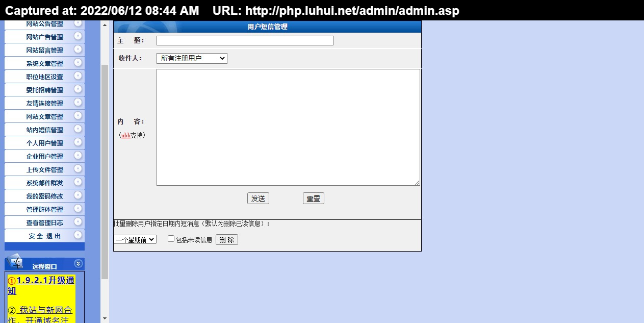Click the round icon beside 系统文章管理

(78, 62)
